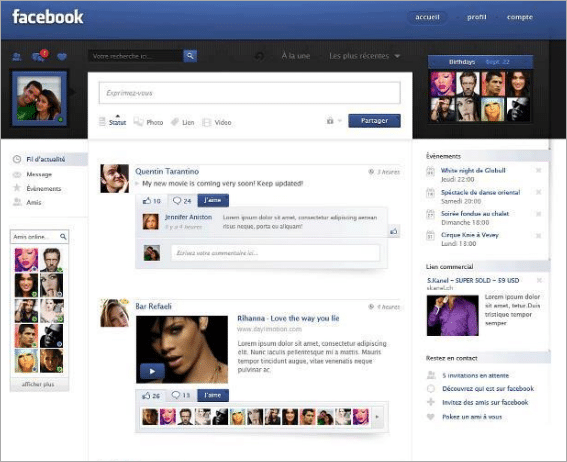Open compte in top navigation
Viewport: 567px width, 462px height.
pyautogui.click(x=520, y=17)
